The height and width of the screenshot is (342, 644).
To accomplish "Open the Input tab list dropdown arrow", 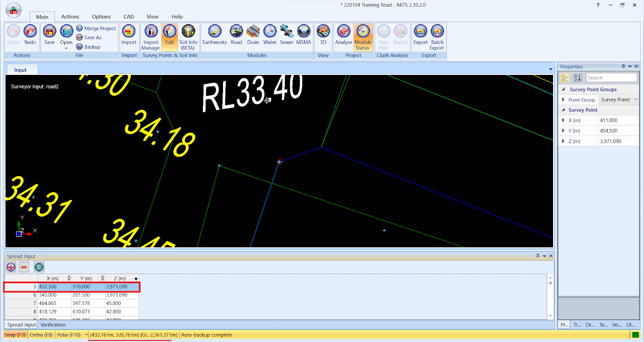I will click(x=551, y=69).
